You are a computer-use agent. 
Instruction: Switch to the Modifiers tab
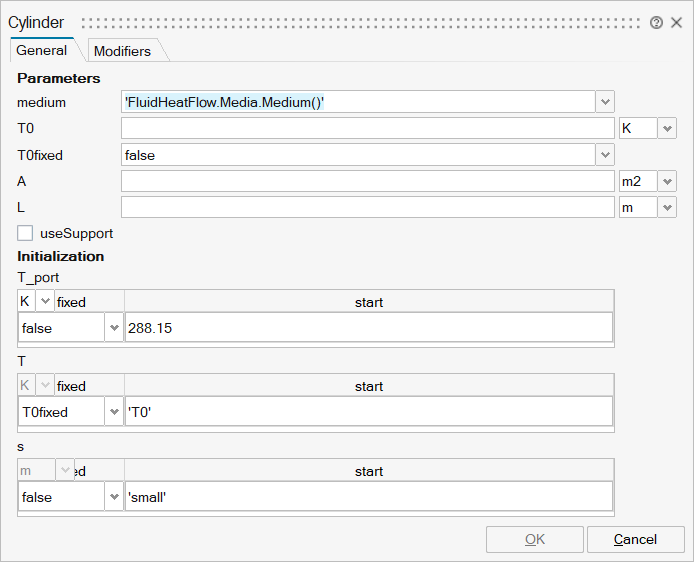click(x=121, y=51)
